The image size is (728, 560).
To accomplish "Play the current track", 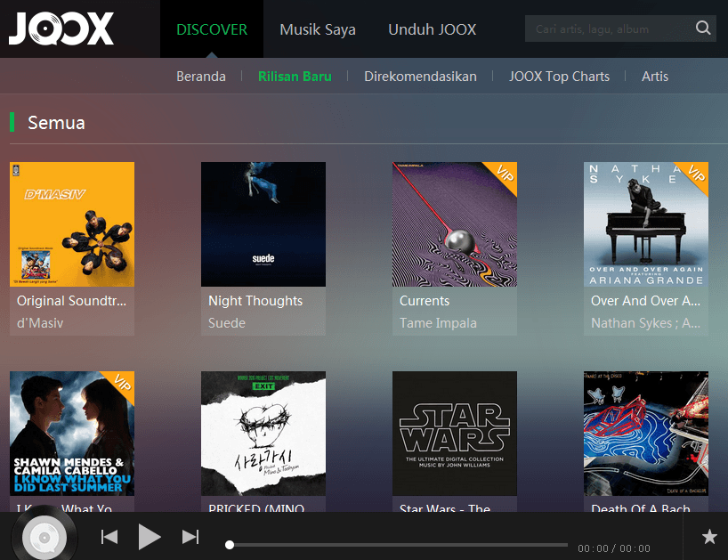I will [150, 537].
